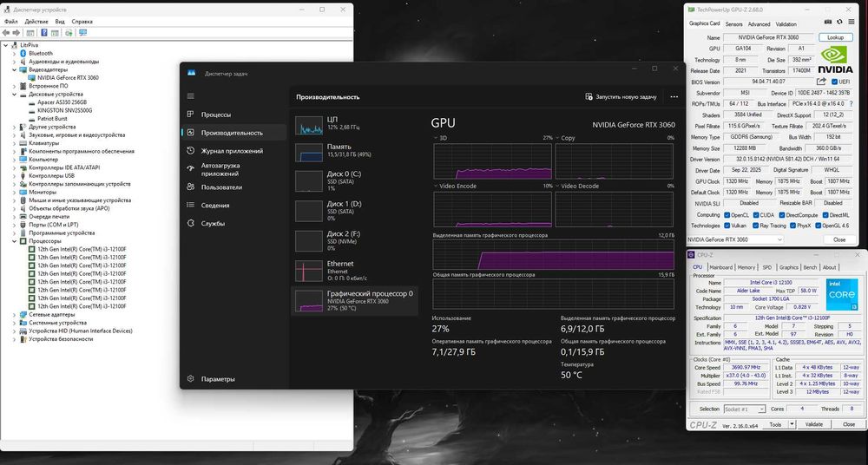The image size is (868, 465).
Task: Open the GPU selector dropdown at GPU-Z bottom
Action: tap(736, 239)
